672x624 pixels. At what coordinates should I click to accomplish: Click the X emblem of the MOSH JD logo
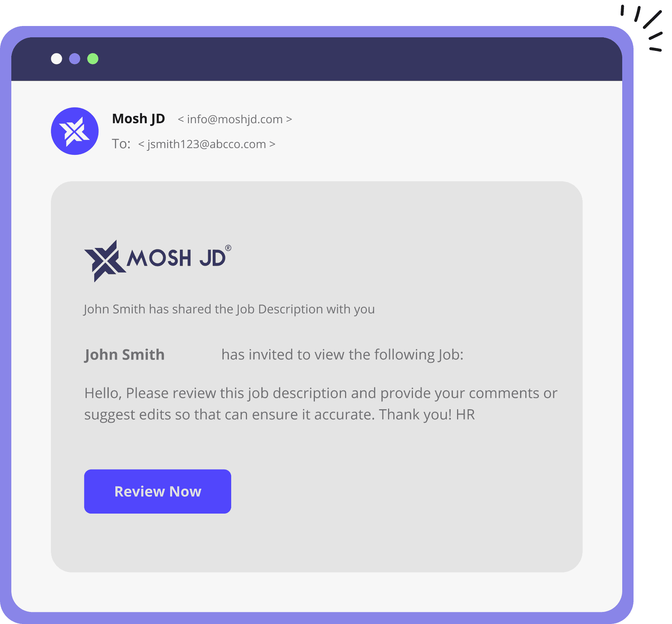coord(105,261)
